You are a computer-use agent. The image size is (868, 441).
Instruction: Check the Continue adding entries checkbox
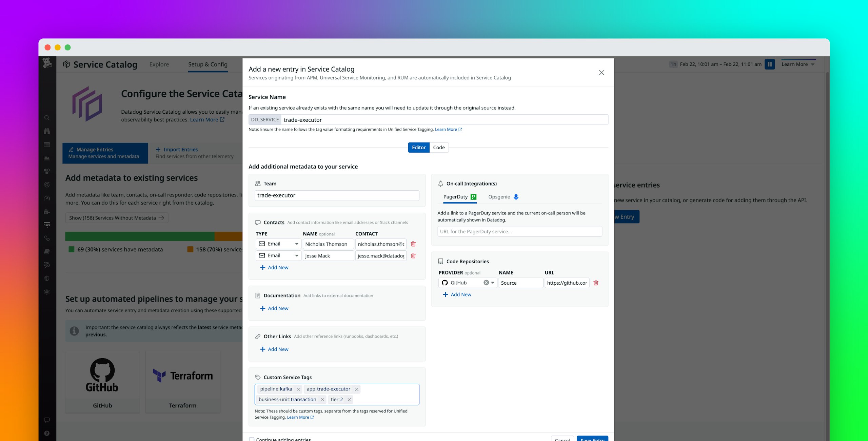click(251, 439)
